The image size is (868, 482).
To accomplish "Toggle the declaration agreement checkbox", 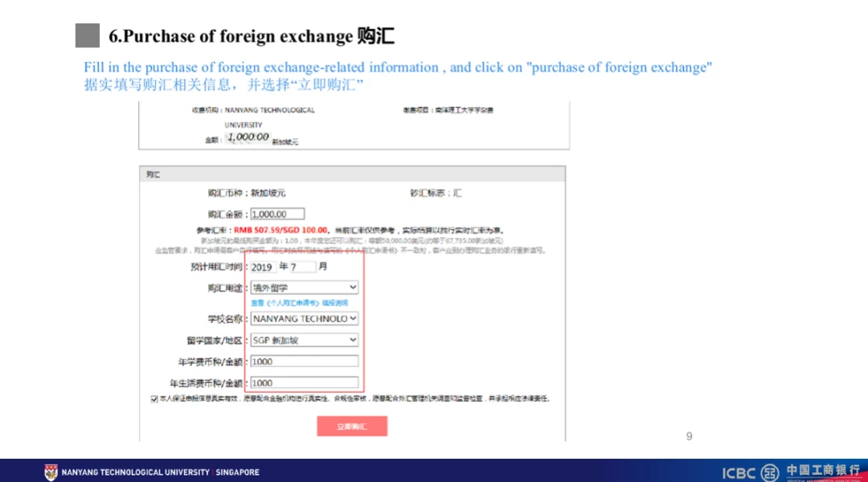I will (154, 398).
